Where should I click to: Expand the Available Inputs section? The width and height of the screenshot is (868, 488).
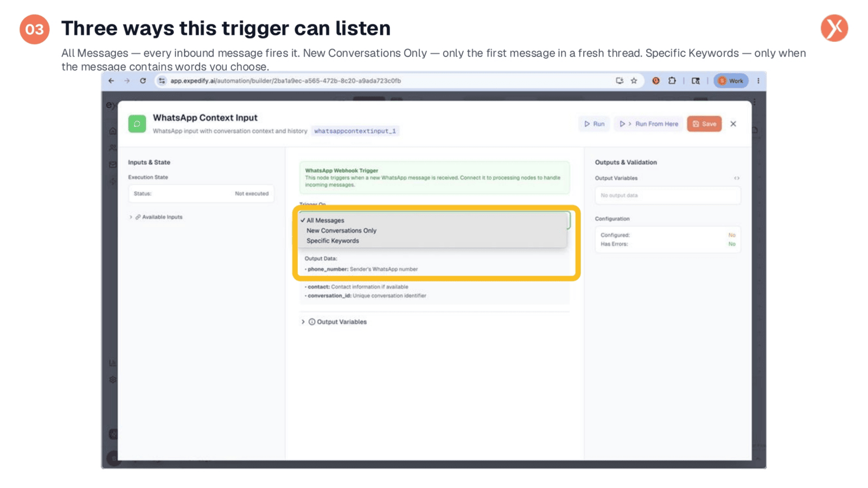pyautogui.click(x=156, y=217)
